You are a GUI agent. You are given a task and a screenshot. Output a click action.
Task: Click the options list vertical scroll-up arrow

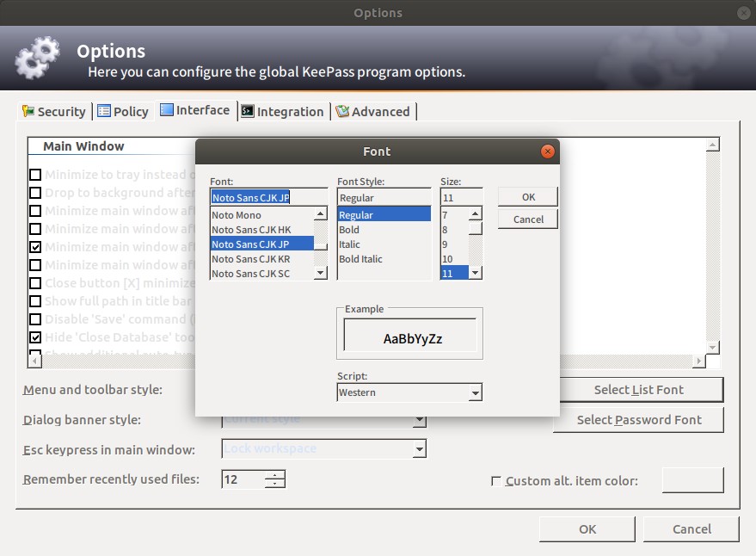click(713, 145)
